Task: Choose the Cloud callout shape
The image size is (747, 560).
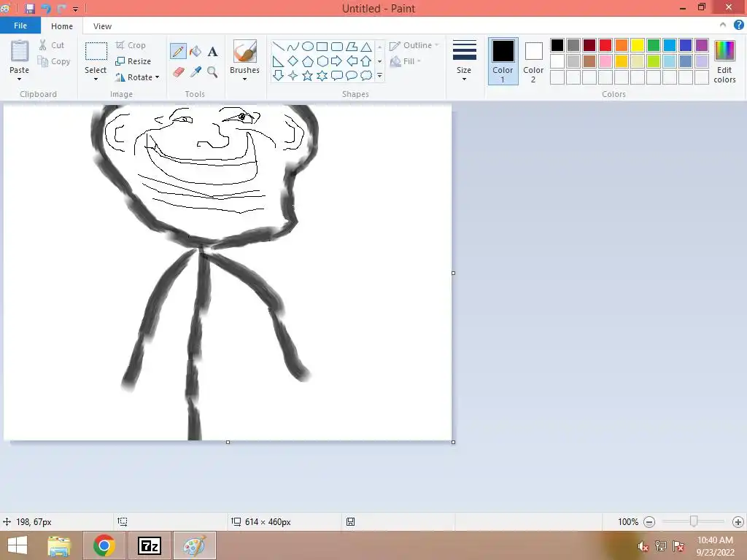Action: click(x=366, y=75)
